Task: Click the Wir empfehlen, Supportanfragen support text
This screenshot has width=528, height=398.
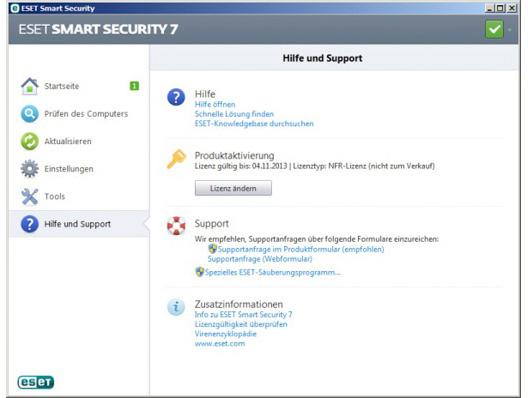Action: coord(317,239)
